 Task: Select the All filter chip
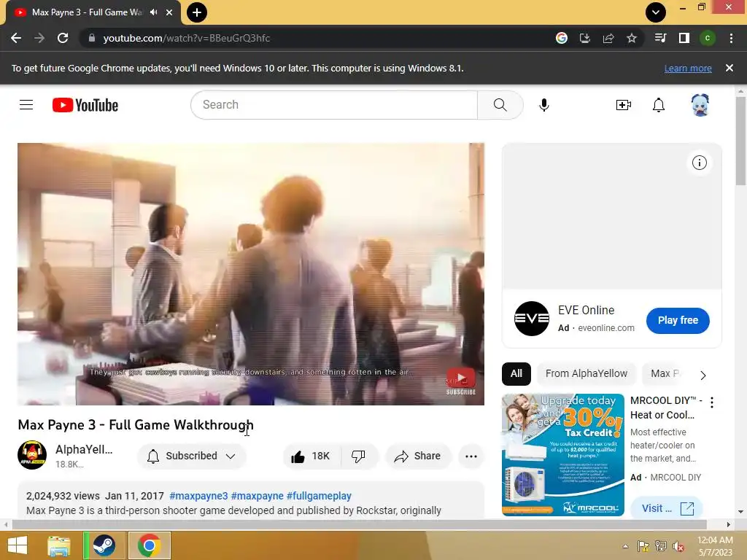pos(516,374)
